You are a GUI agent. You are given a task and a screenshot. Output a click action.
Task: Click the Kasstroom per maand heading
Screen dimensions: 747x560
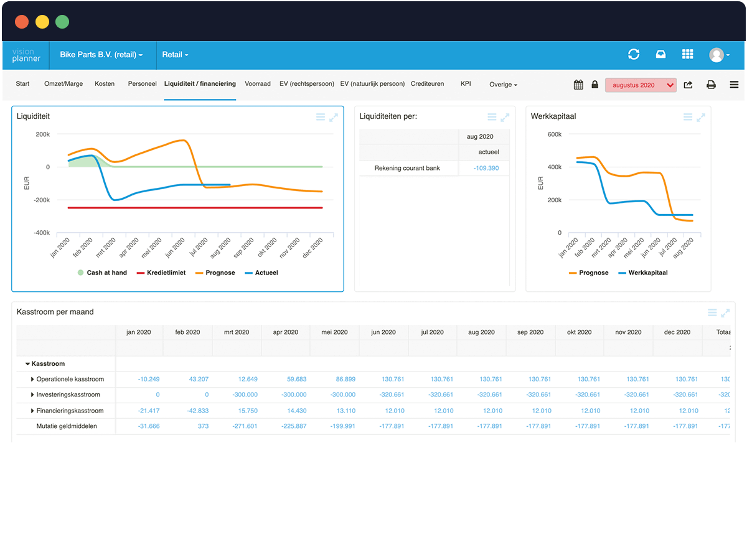click(55, 312)
